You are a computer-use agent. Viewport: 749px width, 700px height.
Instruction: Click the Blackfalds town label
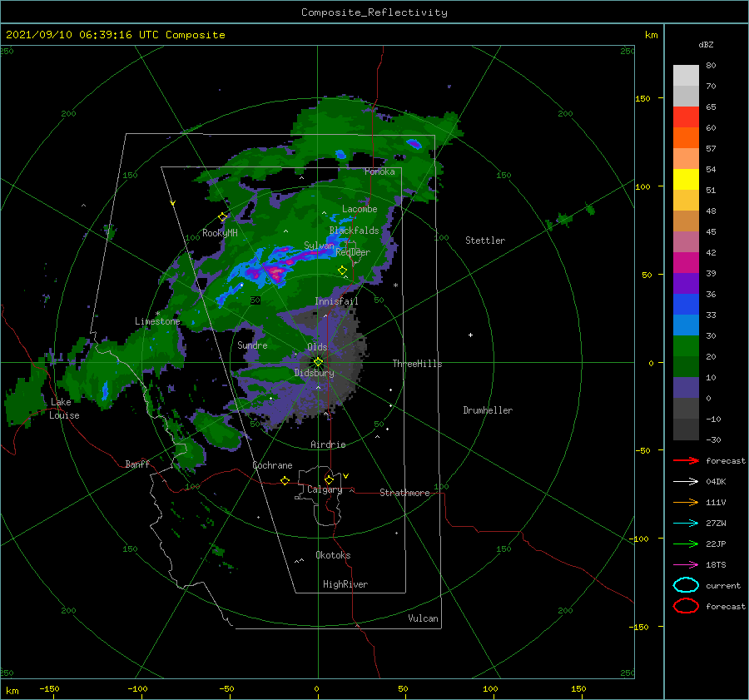click(354, 231)
